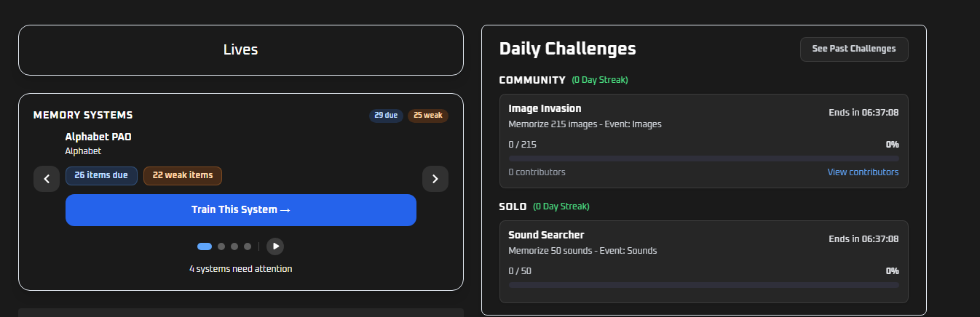Viewport: 980px width, 317px height.
Task: Click the Train This System button
Action: coord(241,210)
